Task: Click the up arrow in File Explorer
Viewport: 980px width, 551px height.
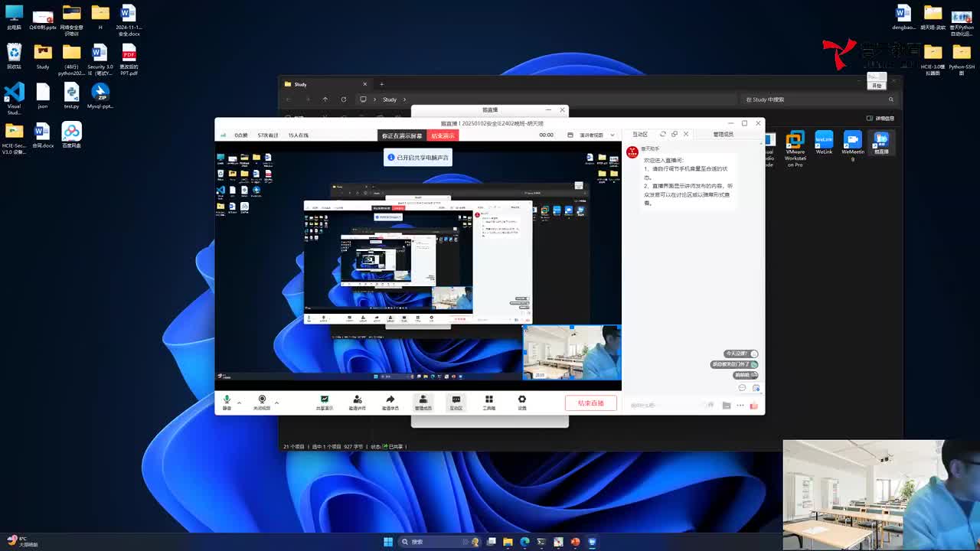Action: click(x=325, y=99)
